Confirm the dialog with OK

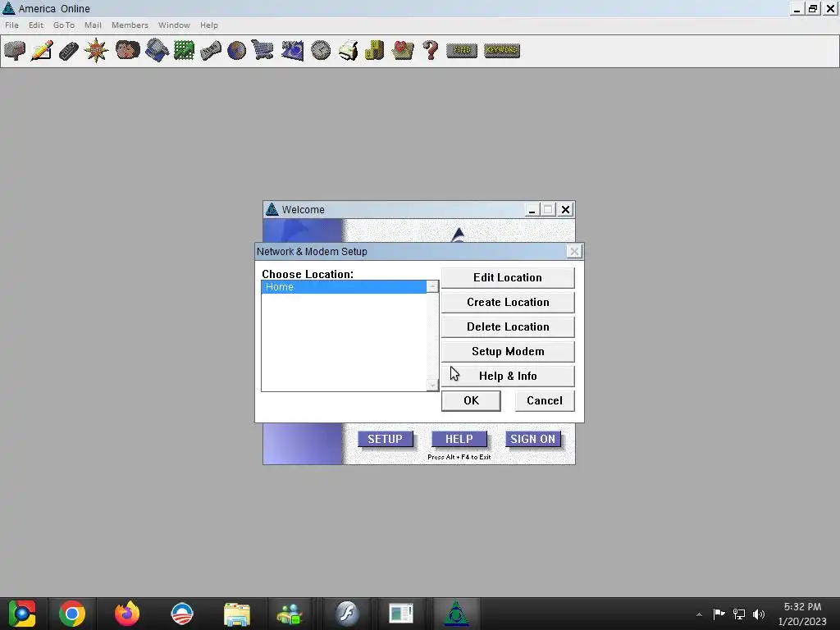[x=471, y=400]
